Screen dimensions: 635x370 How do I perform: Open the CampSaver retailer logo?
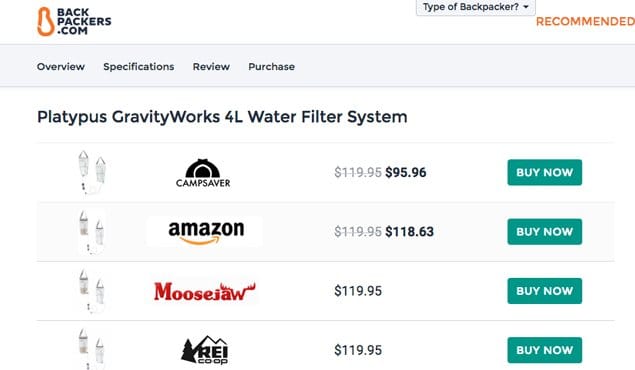coord(203,173)
